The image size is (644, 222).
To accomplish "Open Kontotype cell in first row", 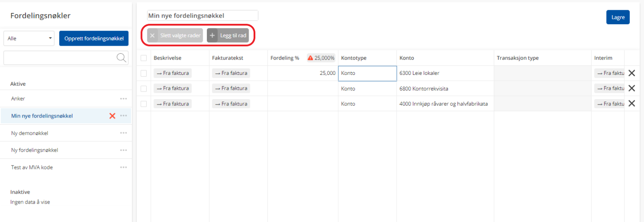I will click(x=367, y=73).
